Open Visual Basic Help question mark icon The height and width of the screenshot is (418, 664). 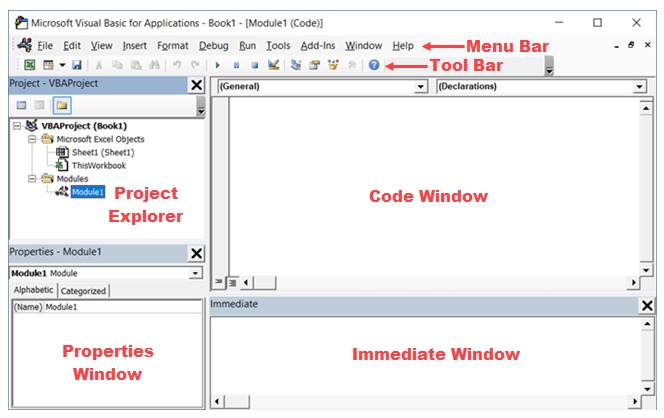click(x=374, y=65)
